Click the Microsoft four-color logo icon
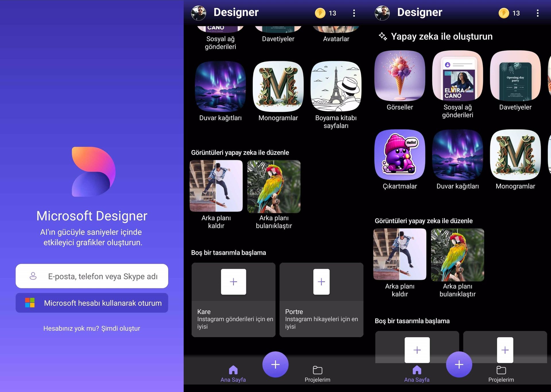The width and height of the screenshot is (551, 392). pyautogui.click(x=30, y=303)
